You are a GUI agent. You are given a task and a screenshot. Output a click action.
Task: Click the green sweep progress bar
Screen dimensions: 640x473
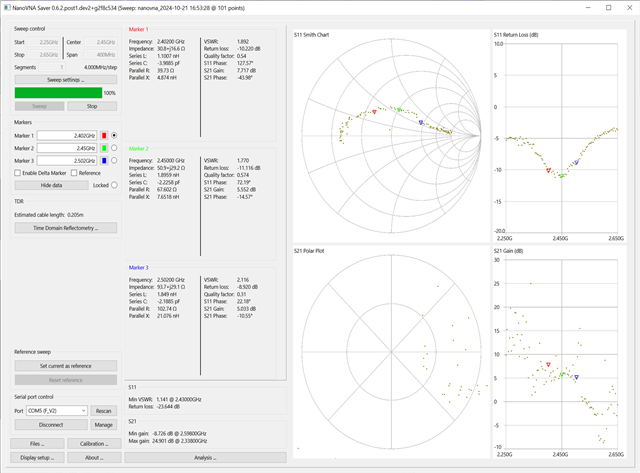click(58, 93)
